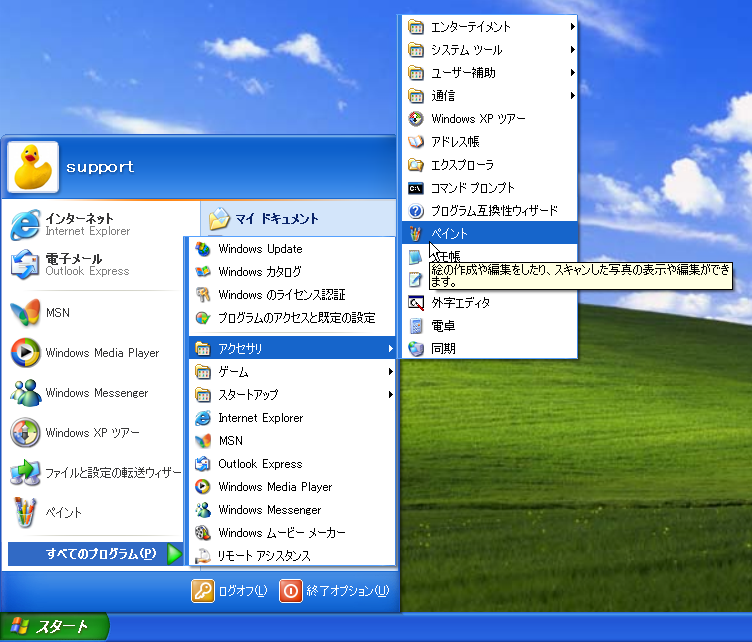The image size is (752, 642).
Task: Launch ペイント in accessories menu
Action: [x=490, y=233]
